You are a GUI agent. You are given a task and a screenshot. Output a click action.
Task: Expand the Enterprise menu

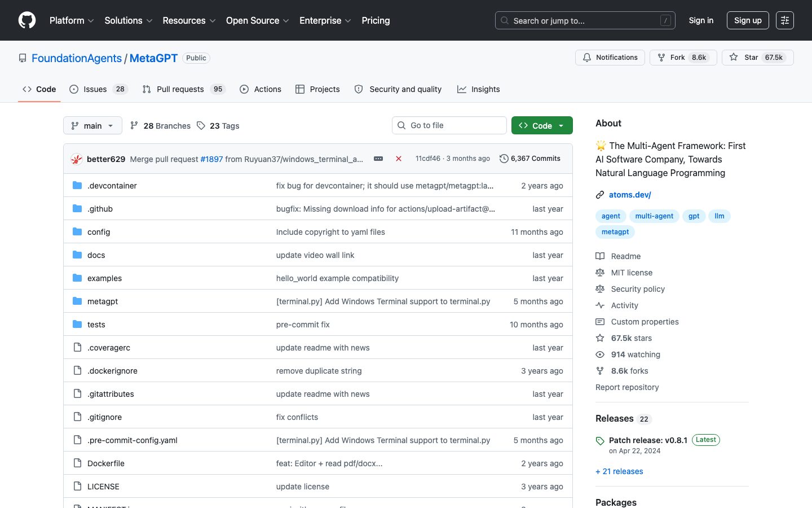[x=325, y=20]
